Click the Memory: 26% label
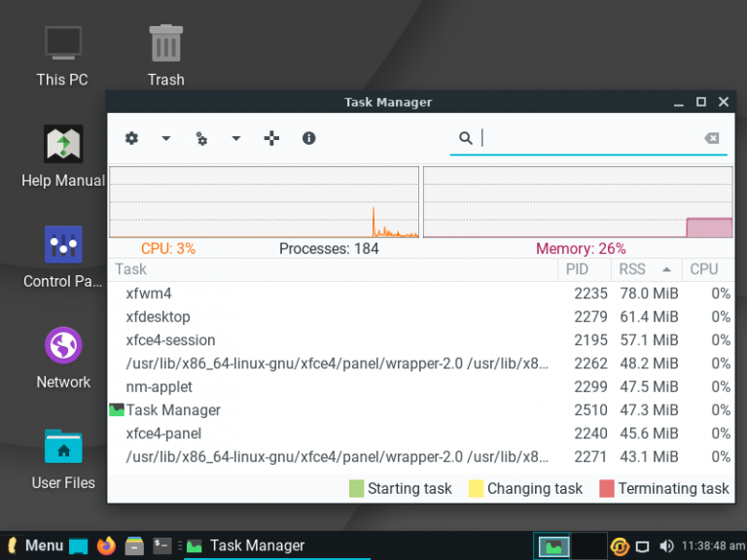 581,249
